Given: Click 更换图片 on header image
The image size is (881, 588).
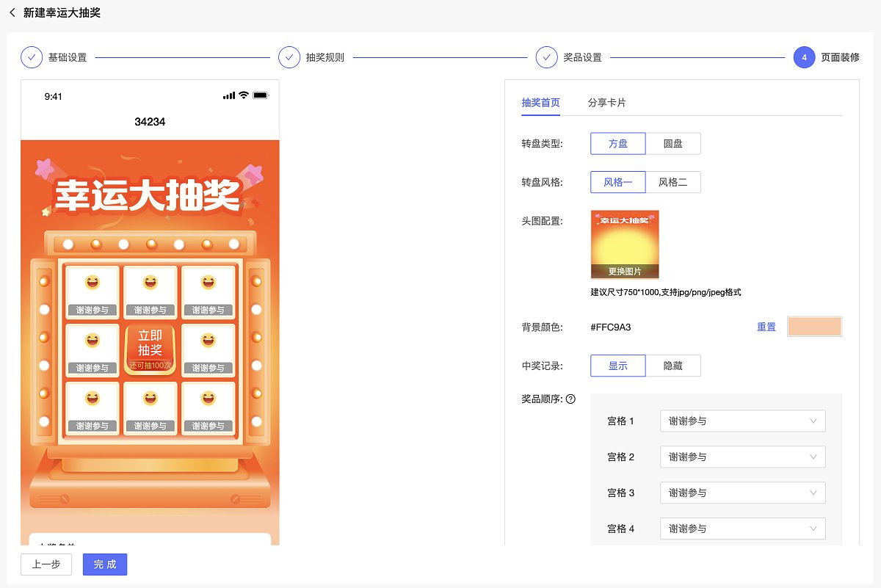Looking at the screenshot, I should (625, 271).
